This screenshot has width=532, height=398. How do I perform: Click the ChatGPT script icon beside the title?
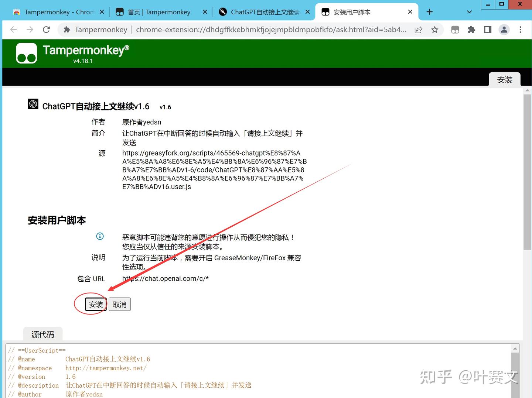coord(33,104)
